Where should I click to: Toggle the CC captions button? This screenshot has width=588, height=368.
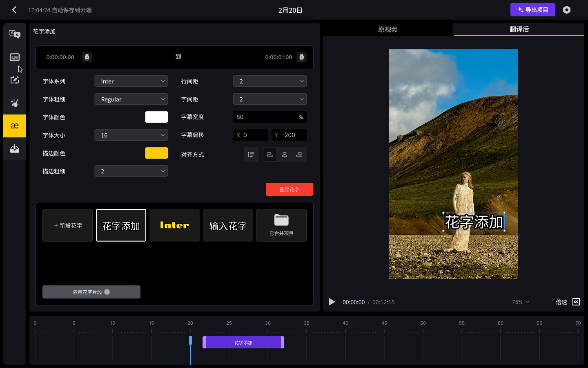[576, 302]
